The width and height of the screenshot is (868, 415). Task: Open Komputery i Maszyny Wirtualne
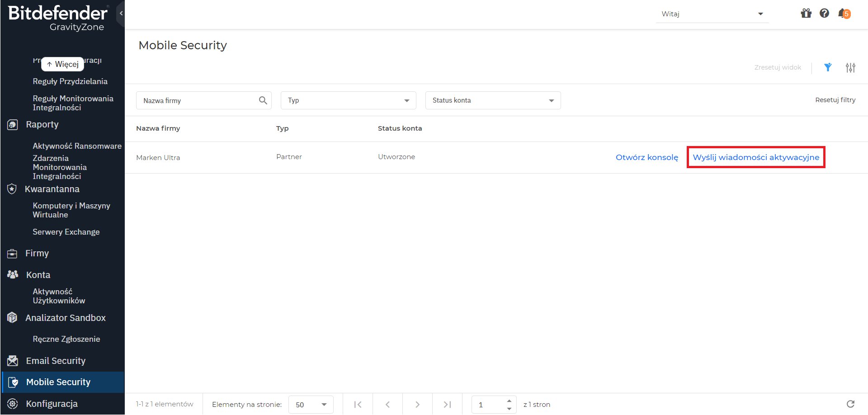(71, 210)
